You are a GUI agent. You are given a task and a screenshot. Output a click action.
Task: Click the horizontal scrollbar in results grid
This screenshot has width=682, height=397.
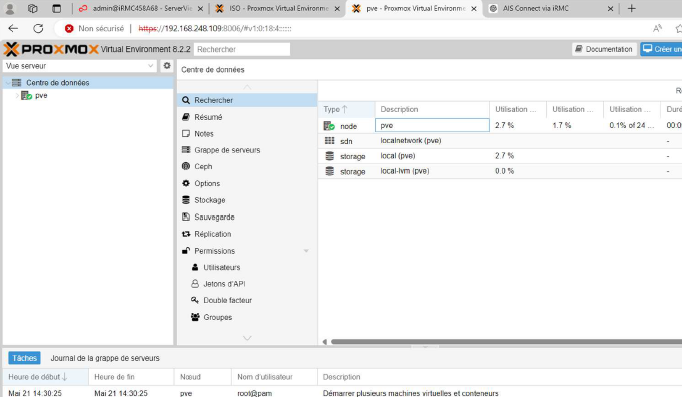point(506,342)
